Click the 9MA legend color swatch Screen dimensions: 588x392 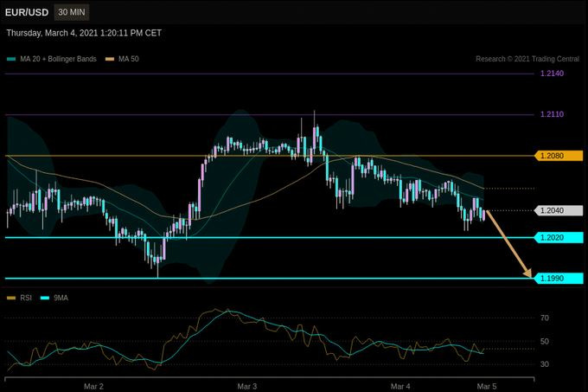click(x=45, y=298)
